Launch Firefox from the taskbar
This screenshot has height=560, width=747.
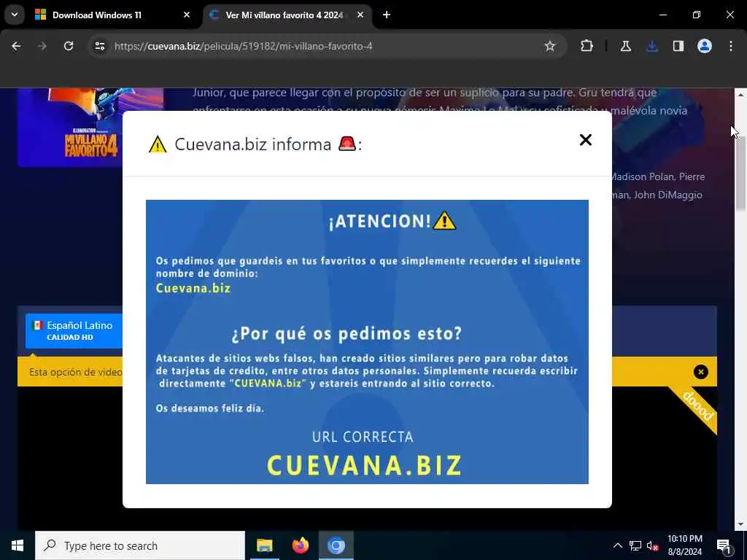[300, 545]
